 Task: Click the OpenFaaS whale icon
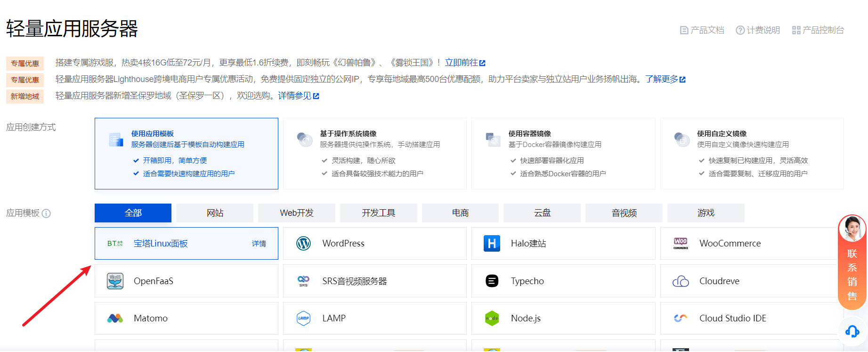pyautogui.click(x=115, y=281)
